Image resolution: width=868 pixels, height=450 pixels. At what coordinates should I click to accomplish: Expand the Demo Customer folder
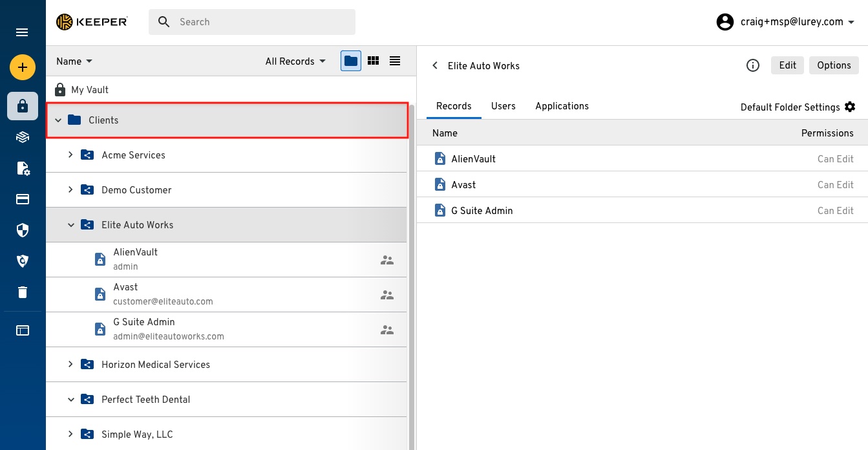pos(71,190)
